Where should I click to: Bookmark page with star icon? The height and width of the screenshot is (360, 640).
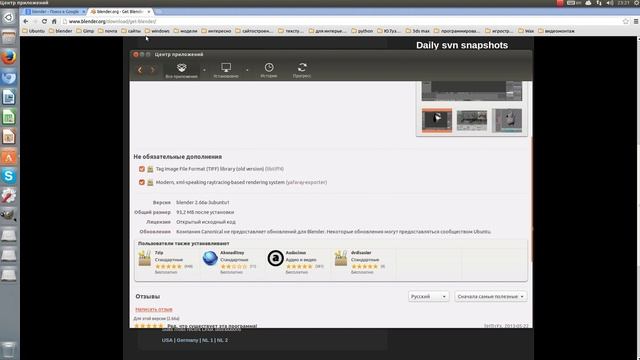626,21
